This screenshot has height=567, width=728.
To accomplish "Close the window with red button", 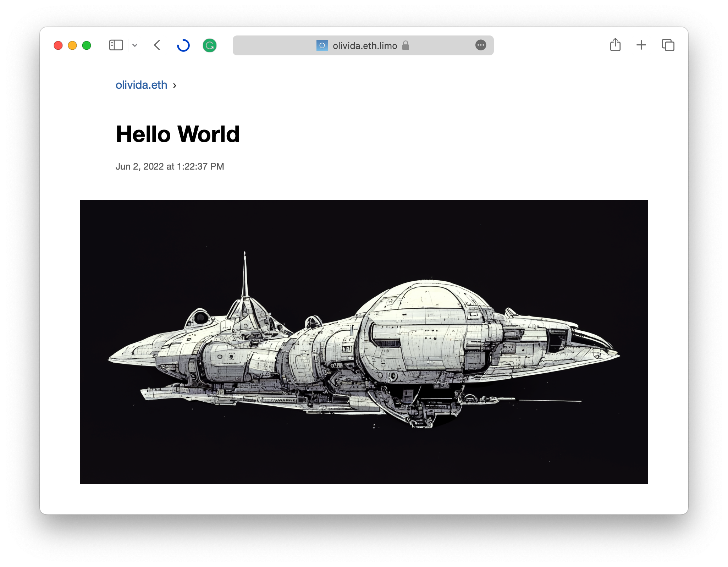I will coord(58,45).
